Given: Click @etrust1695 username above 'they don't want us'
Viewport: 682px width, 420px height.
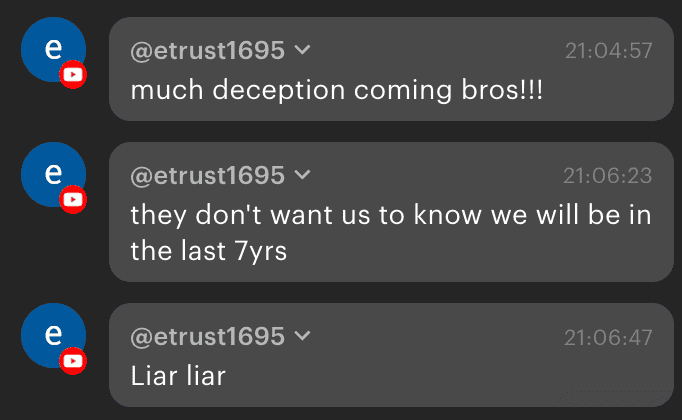Looking at the screenshot, I should click(x=208, y=176).
